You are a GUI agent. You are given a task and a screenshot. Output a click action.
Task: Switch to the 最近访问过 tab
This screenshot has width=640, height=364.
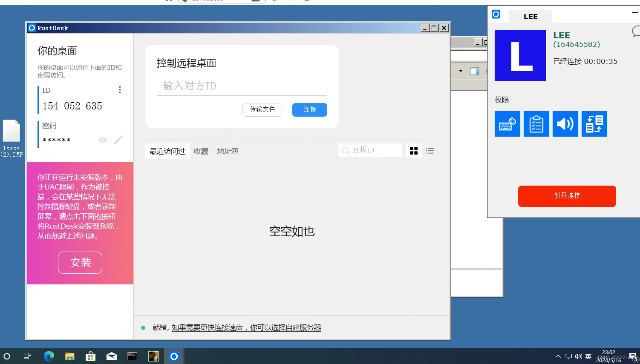coord(167,151)
